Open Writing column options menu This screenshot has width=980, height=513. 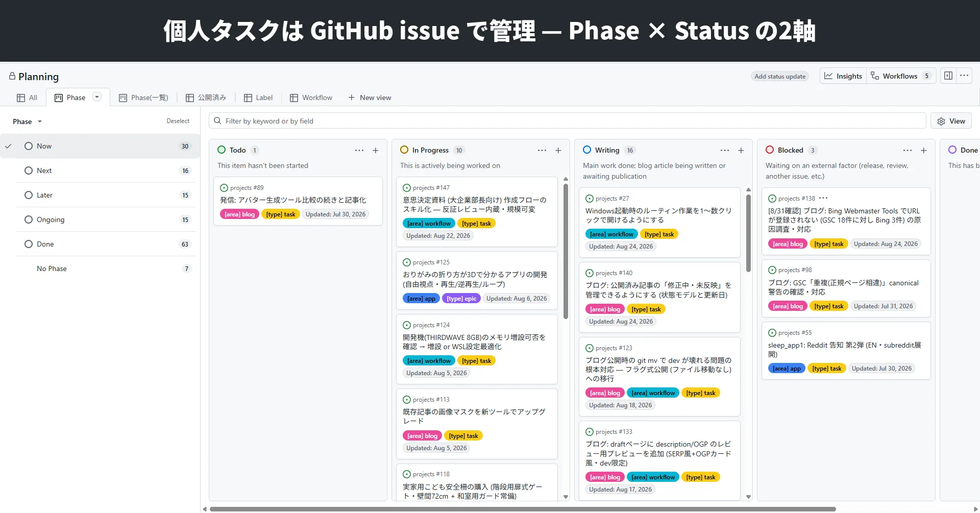725,150
